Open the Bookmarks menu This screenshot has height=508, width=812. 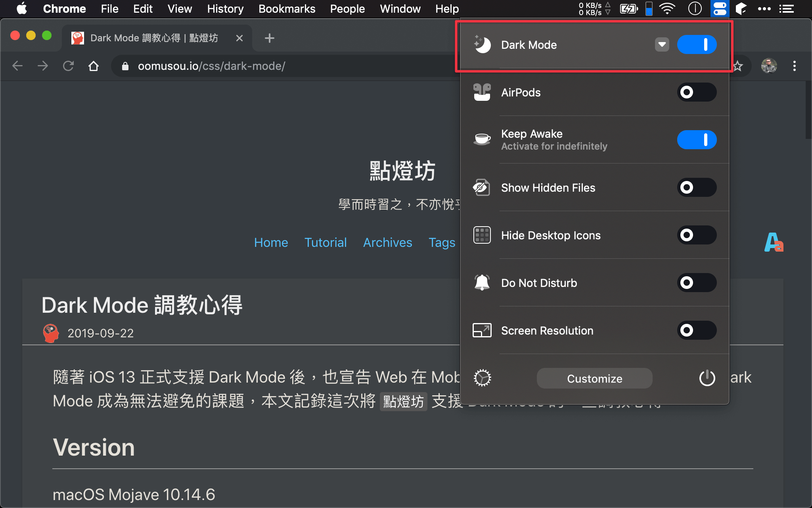coord(287,9)
